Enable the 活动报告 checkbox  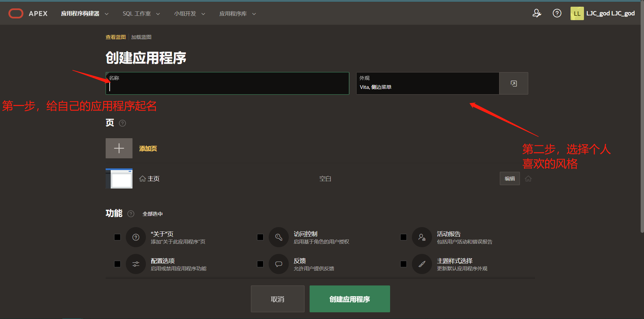point(404,237)
